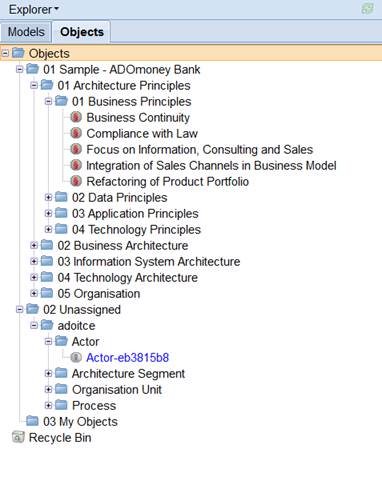The image size is (382, 489).
Task: Expand the 03 Information System Architecture folder
Action: [x=34, y=261]
